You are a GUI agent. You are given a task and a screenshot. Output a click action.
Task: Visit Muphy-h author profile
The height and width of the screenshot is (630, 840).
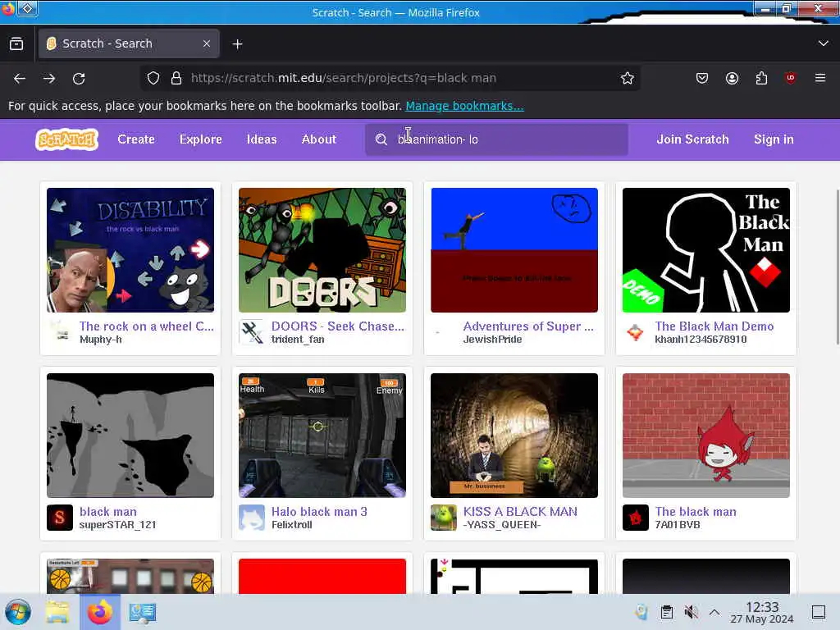[x=101, y=340]
